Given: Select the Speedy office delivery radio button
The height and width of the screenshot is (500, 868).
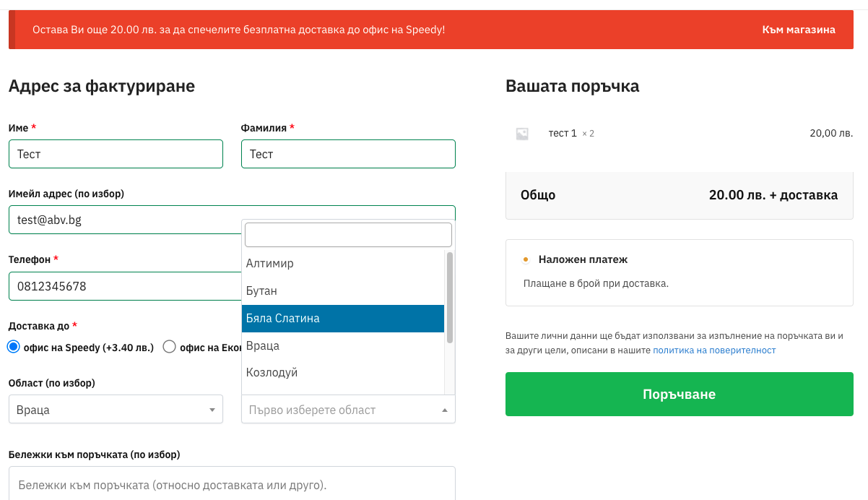Looking at the screenshot, I should [14, 347].
